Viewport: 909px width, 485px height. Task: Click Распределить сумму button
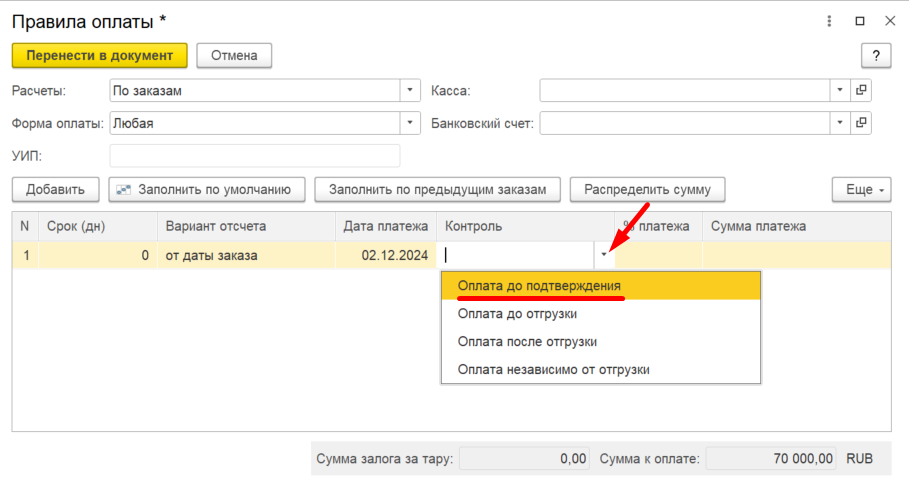[648, 189]
